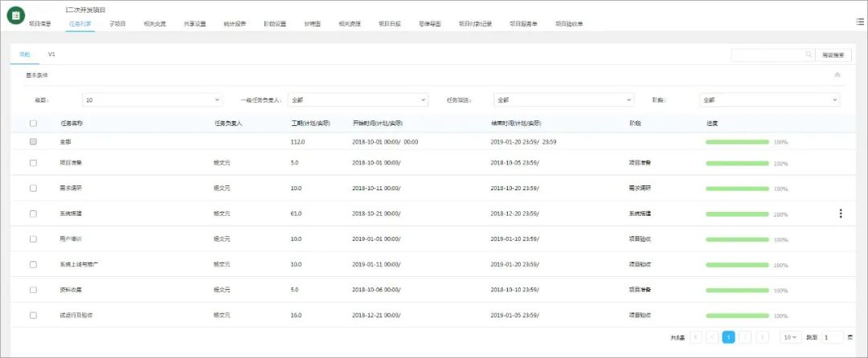Viewport: 868px width, 358px height.
Task: Switch to the V1 version tab
Action: [51, 55]
